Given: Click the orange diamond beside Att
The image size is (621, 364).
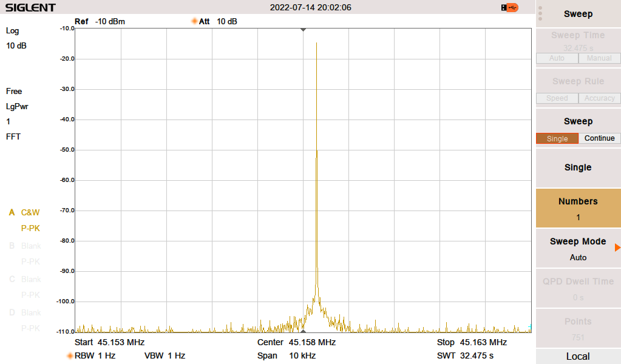Looking at the screenshot, I should click(x=195, y=21).
